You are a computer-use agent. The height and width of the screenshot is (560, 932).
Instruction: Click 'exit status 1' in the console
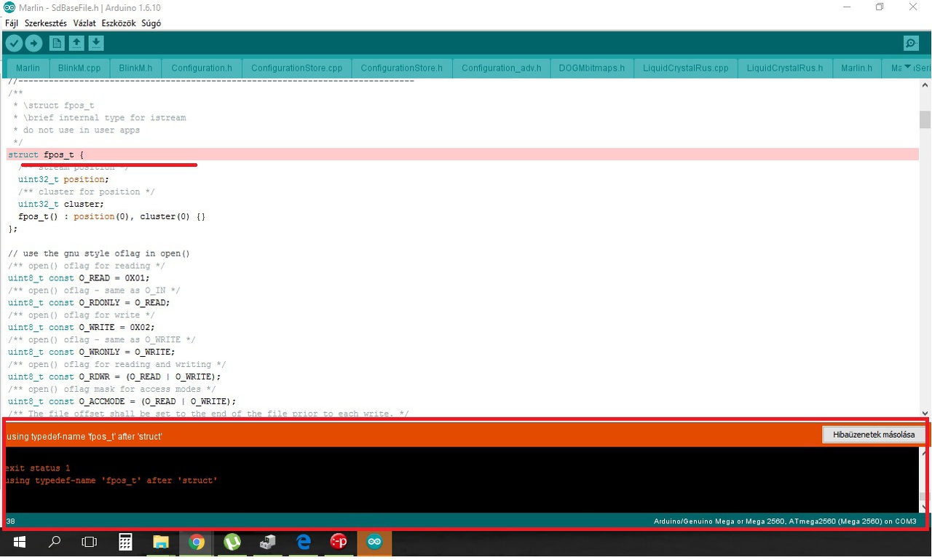(38, 468)
